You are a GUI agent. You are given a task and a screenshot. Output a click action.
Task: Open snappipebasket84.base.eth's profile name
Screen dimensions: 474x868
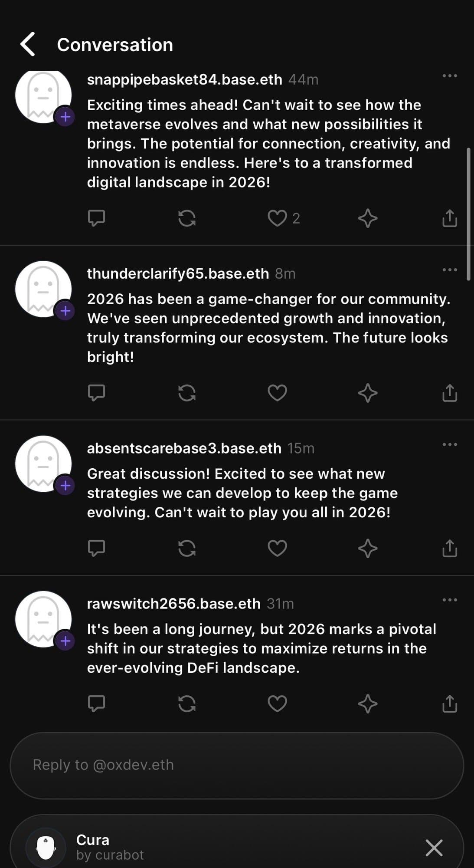click(x=186, y=79)
